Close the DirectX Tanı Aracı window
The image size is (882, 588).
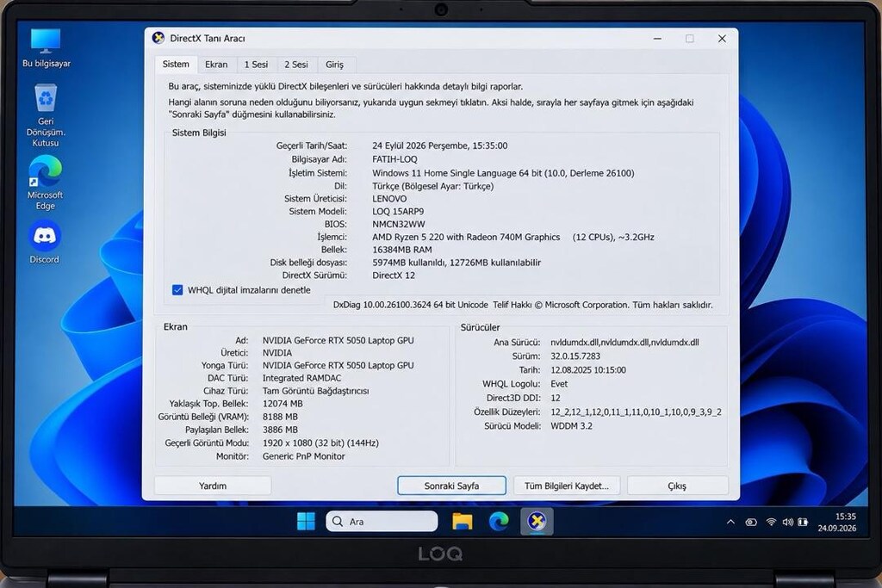[x=723, y=38]
